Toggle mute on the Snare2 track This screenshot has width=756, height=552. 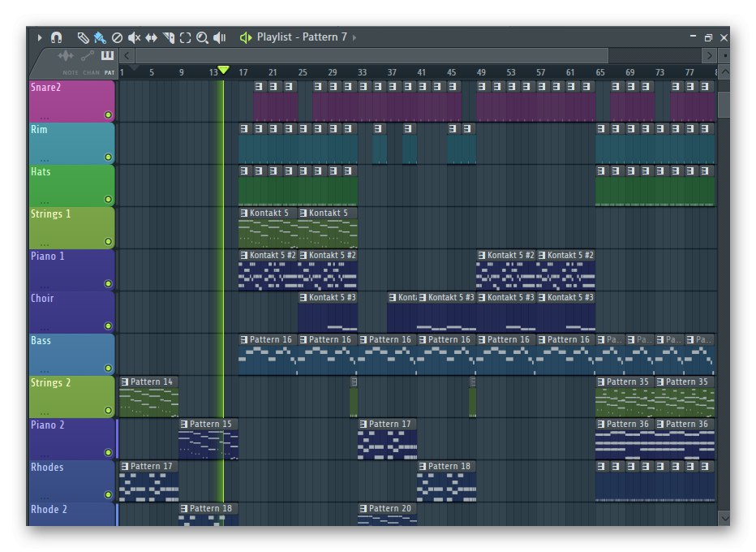[x=108, y=114]
